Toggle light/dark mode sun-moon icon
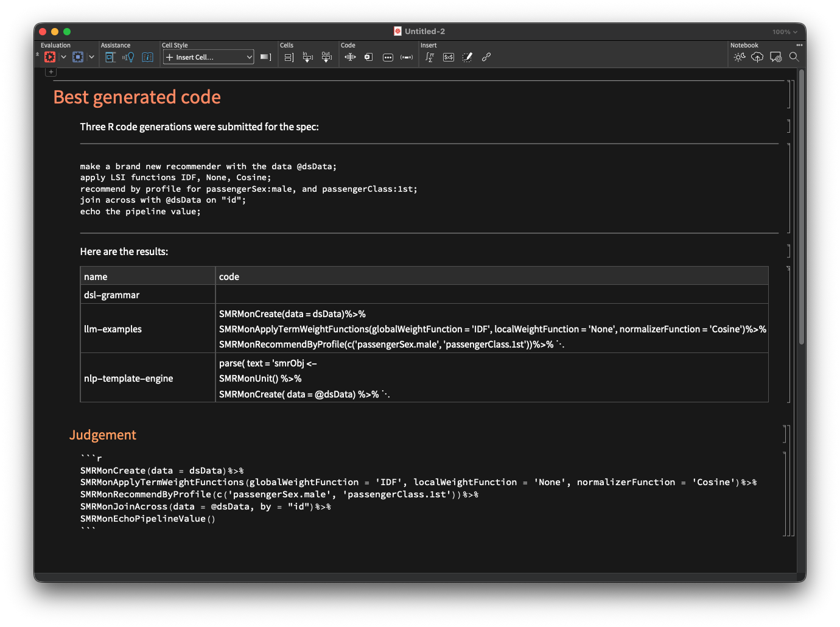This screenshot has height=627, width=840. pos(739,57)
